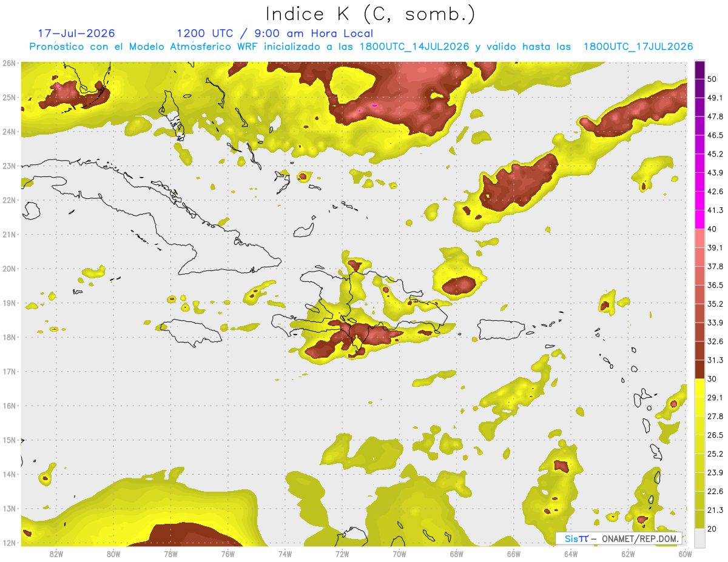The height and width of the screenshot is (562, 728).
Task: Click the colorbar value "21.3"
Action: pos(715,510)
